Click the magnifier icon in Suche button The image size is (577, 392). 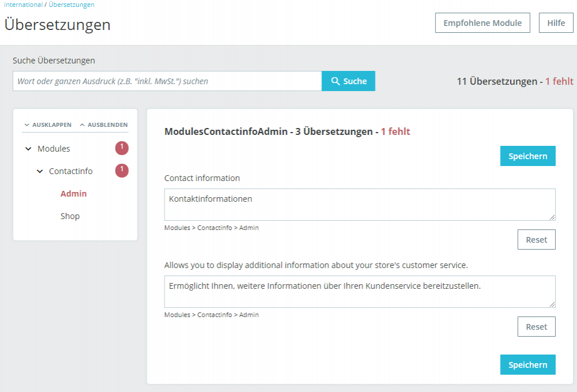(335, 81)
